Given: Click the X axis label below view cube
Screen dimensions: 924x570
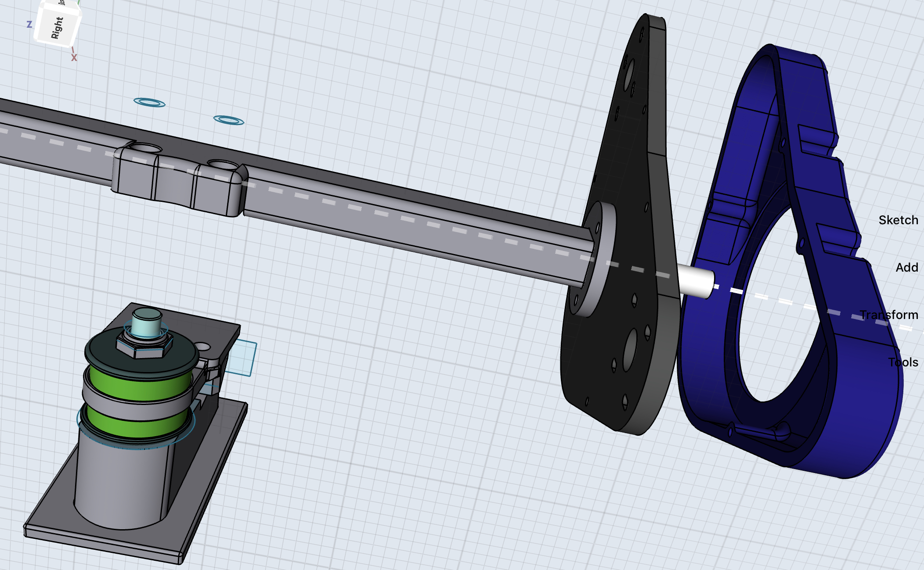Looking at the screenshot, I should tap(74, 58).
